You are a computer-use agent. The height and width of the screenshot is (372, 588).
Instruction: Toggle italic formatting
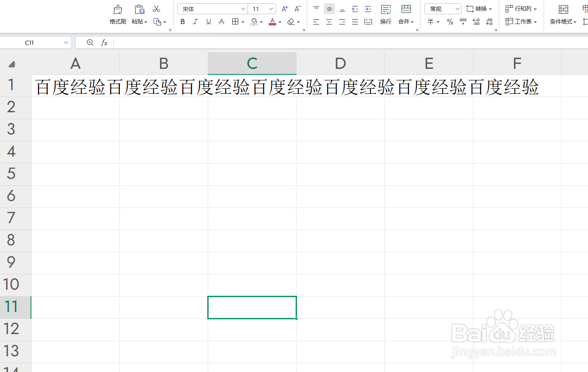(195, 21)
